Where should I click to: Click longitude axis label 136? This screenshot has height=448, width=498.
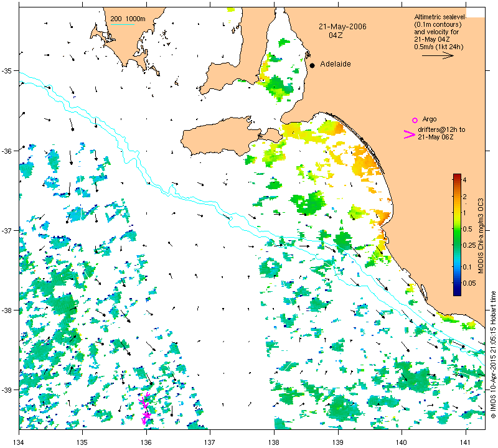[146, 442]
